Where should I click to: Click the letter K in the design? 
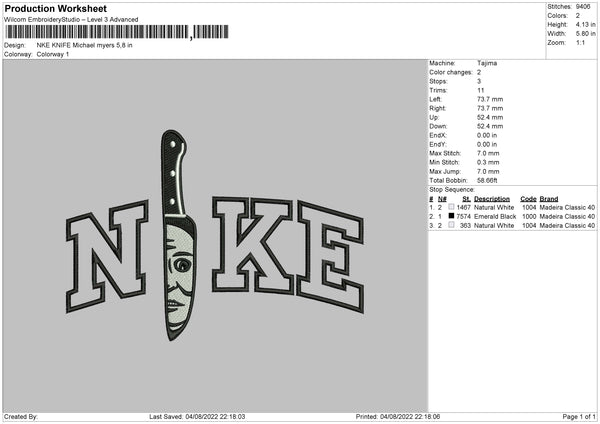[x=253, y=245]
